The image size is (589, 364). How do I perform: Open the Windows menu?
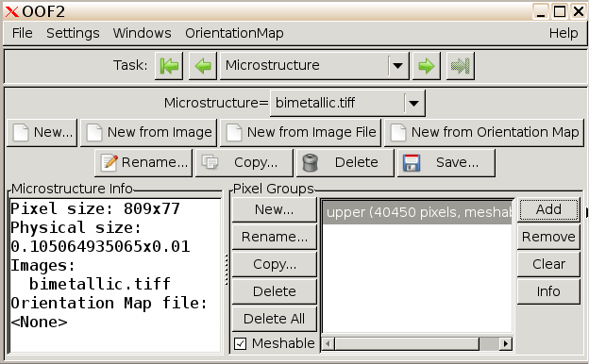[142, 33]
